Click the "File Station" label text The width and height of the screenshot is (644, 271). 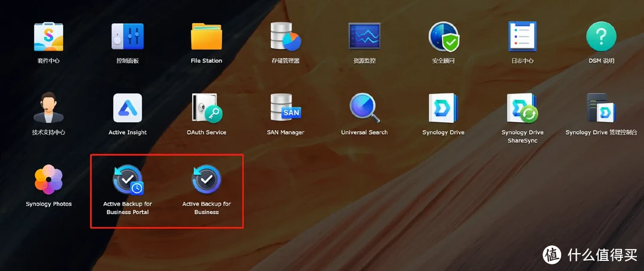[206, 61]
